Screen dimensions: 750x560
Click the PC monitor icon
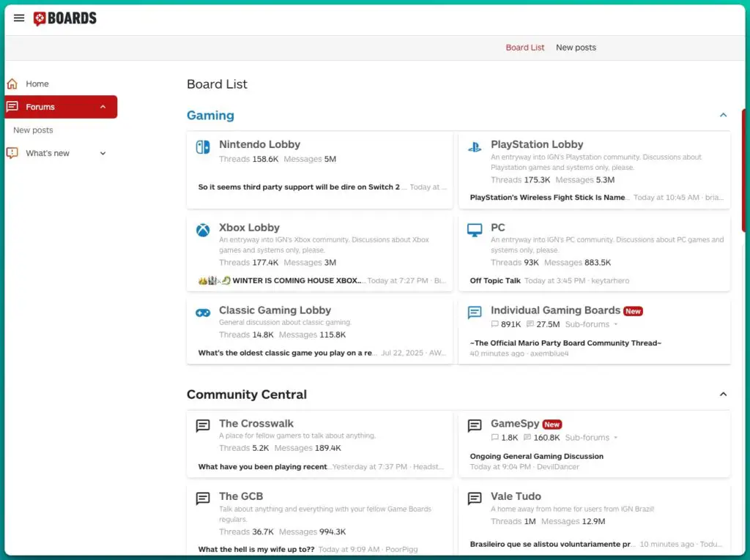(x=475, y=230)
